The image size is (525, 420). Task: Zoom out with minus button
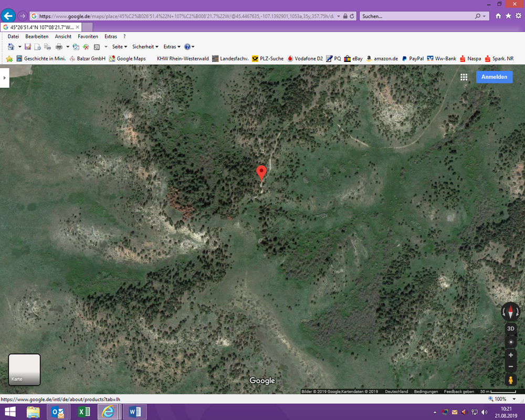click(x=511, y=366)
